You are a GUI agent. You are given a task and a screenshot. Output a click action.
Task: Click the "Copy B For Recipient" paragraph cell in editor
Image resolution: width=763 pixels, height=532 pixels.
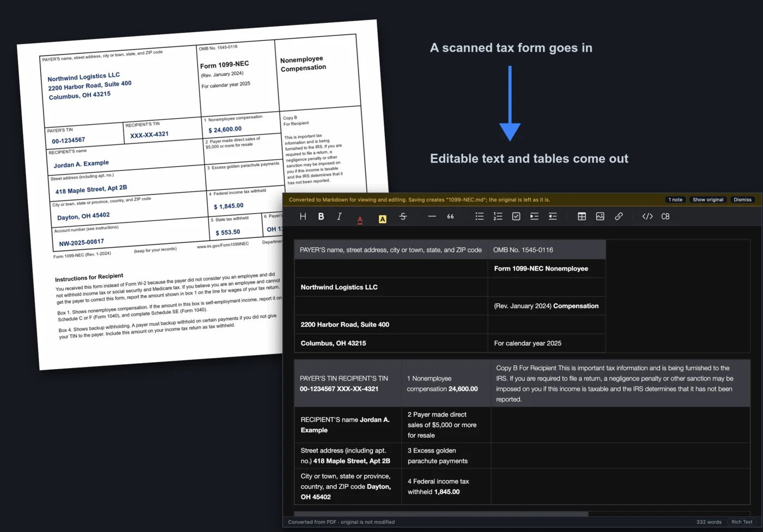click(621, 383)
